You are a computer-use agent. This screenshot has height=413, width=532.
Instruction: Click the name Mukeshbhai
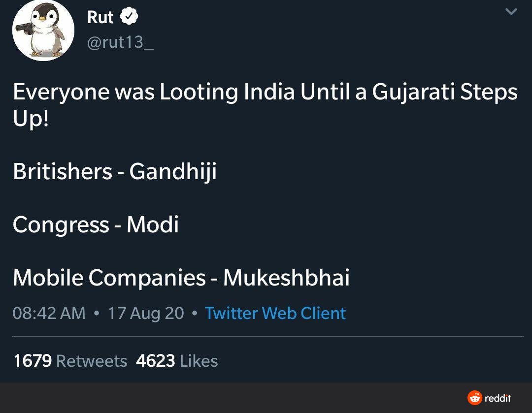point(286,278)
